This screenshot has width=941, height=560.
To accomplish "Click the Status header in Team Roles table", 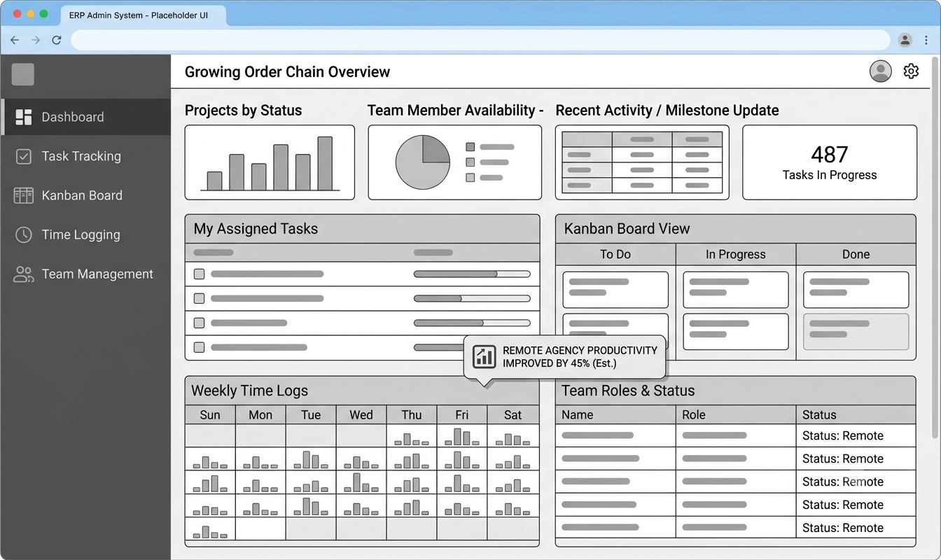I will click(856, 414).
